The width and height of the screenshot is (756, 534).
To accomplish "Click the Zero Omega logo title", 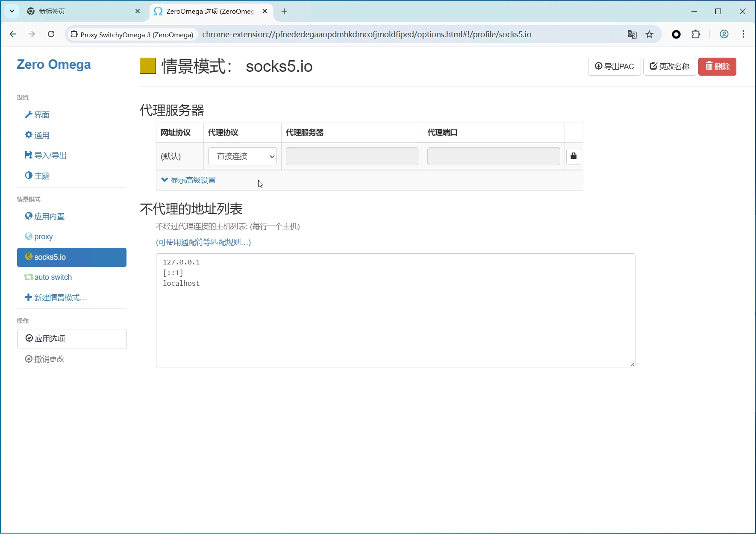I will click(x=54, y=65).
